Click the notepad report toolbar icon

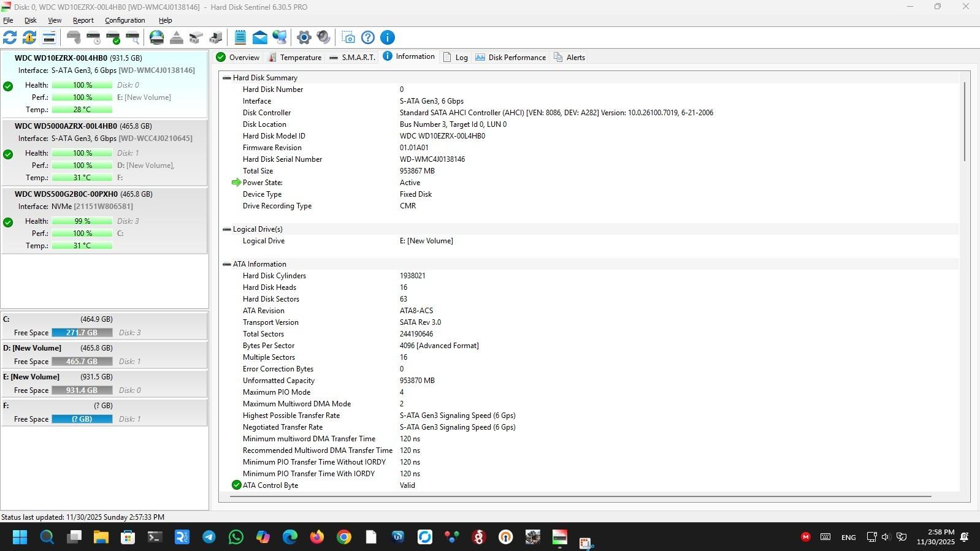click(x=240, y=37)
